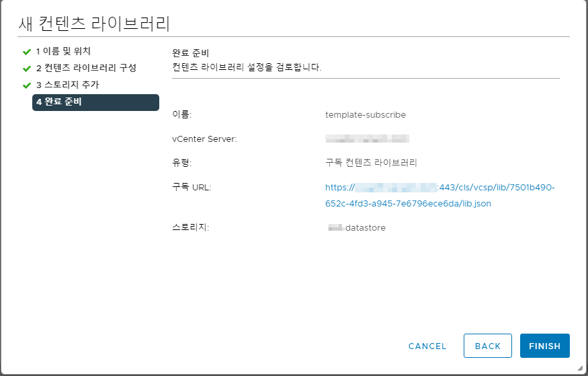588x376 pixels.
Task: Click the 스토리지: label
Action: [x=190, y=227]
